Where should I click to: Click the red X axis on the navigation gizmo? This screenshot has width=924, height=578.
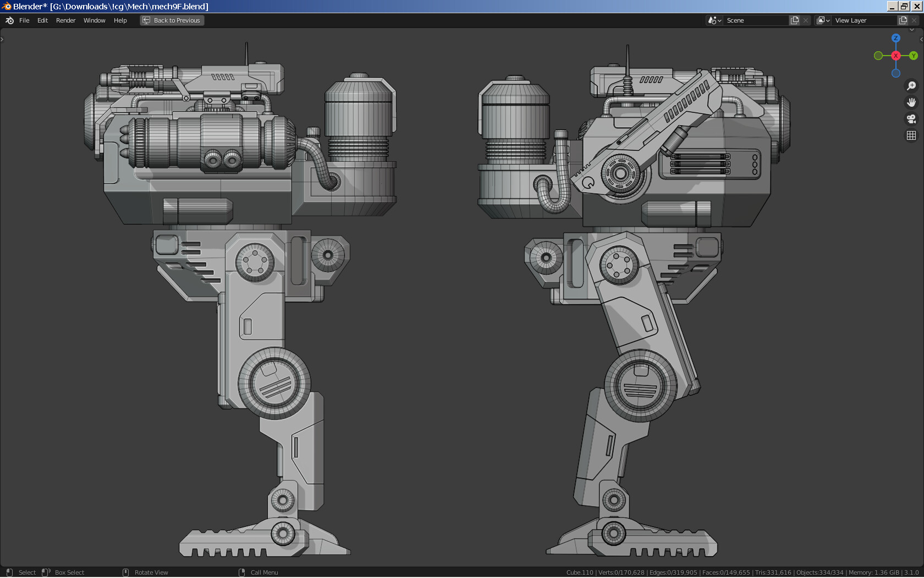coord(895,56)
